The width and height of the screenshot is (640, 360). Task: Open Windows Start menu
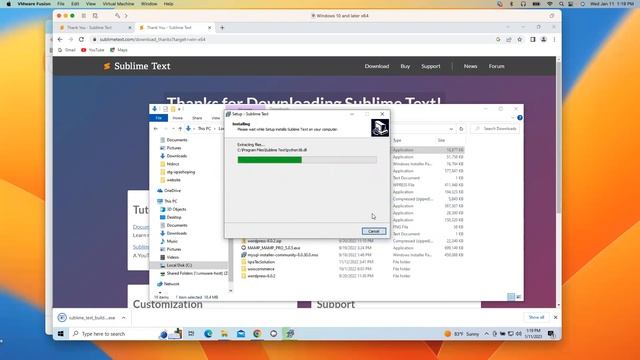[61, 333]
